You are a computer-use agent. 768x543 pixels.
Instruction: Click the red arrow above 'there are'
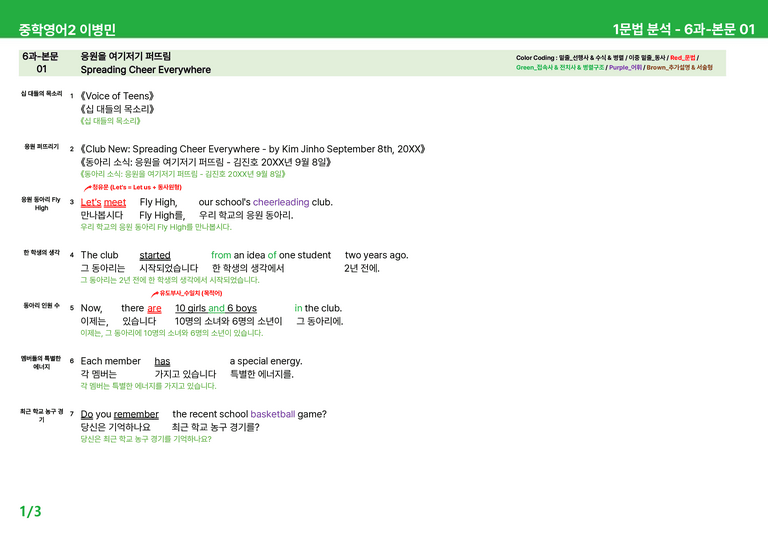point(155,294)
